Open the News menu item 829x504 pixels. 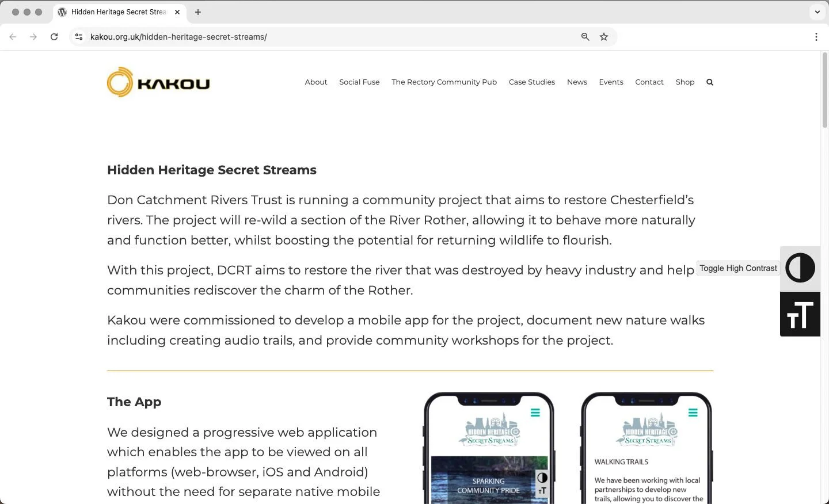click(577, 82)
